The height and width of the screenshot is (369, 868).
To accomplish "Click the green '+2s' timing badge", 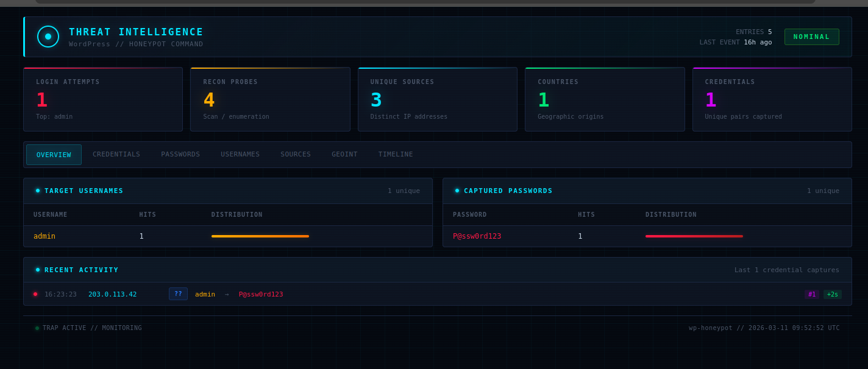I will (x=832, y=293).
